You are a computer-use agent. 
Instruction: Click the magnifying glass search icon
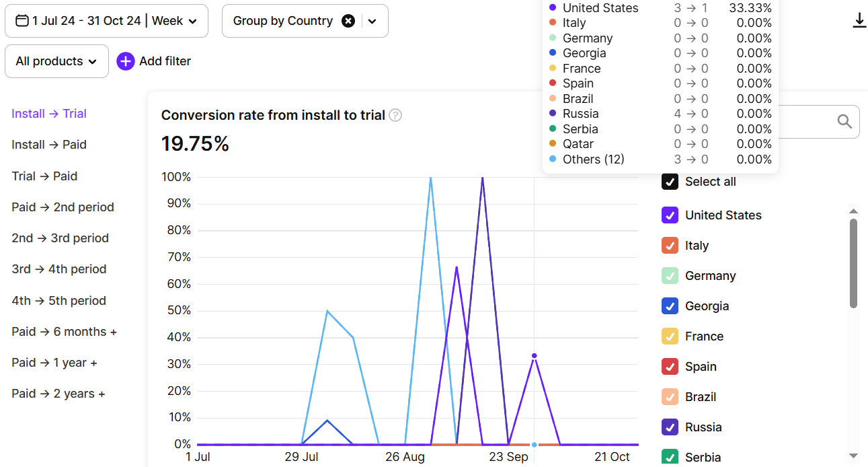[x=844, y=122]
